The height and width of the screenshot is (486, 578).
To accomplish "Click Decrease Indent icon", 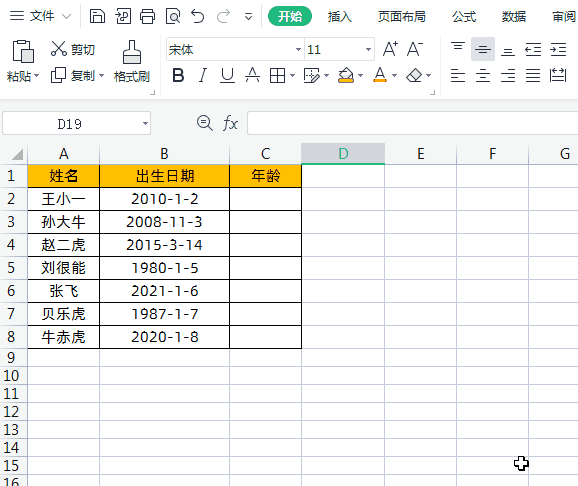I will (x=533, y=49).
